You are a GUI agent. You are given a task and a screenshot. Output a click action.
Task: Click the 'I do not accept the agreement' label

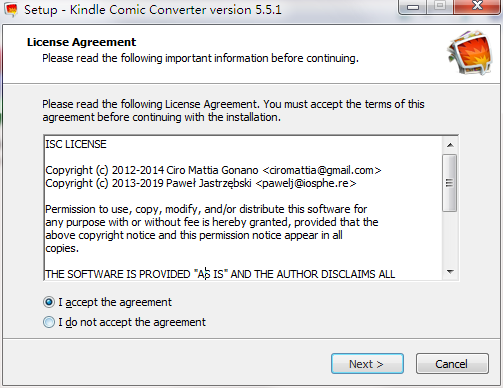point(132,322)
